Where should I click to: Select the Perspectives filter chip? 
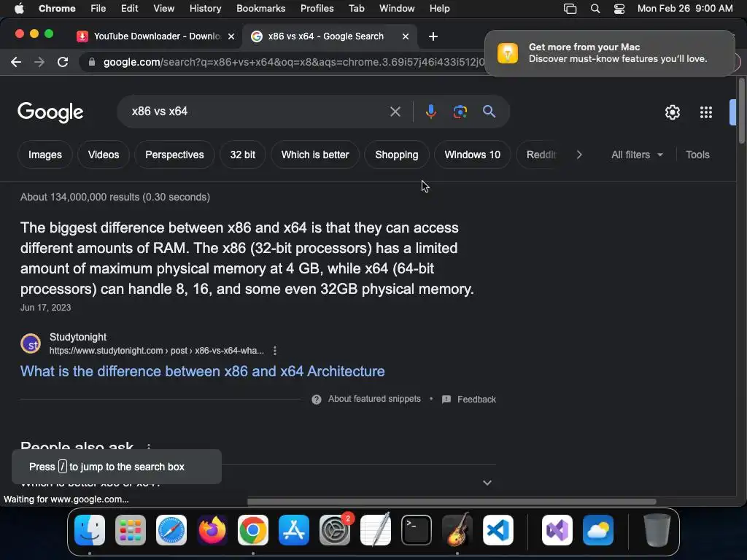click(x=174, y=155)
